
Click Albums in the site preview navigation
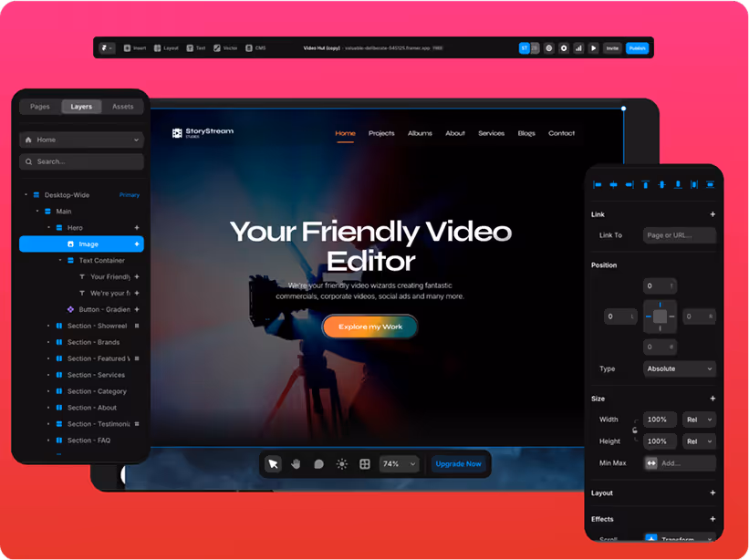click(420, 133)
